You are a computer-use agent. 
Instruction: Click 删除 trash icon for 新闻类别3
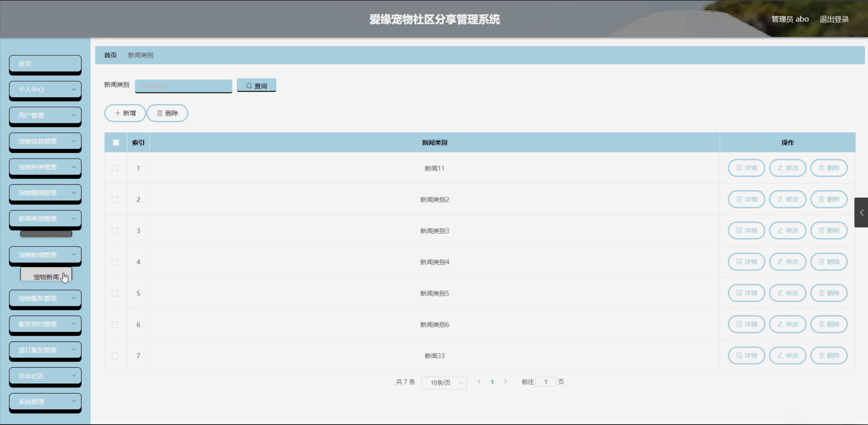[x=828, y=230]
